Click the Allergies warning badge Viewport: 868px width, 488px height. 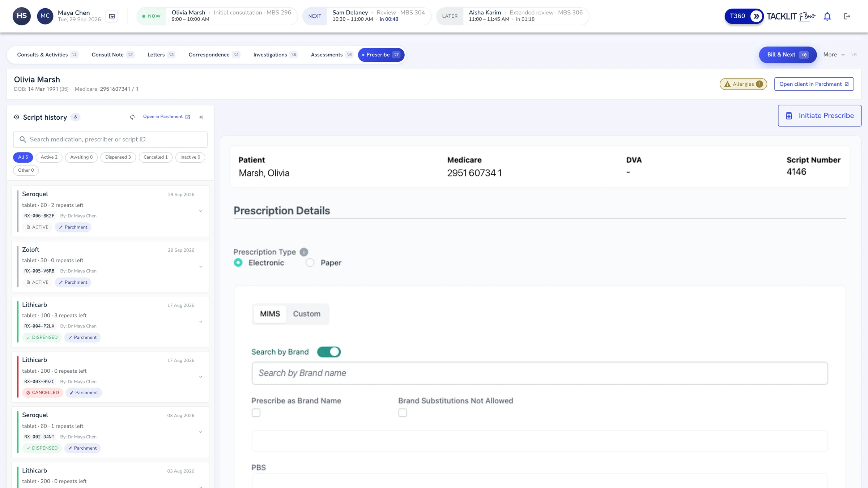743,84
